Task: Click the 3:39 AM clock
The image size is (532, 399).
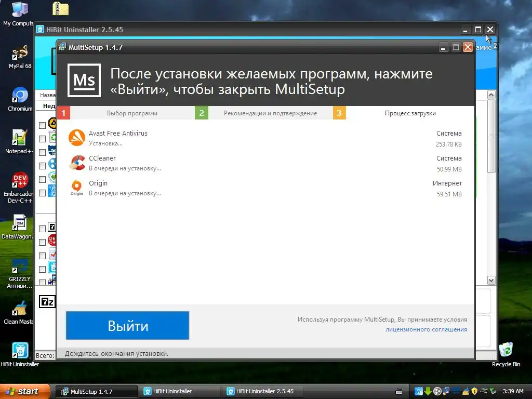Action: coord(513,391)
